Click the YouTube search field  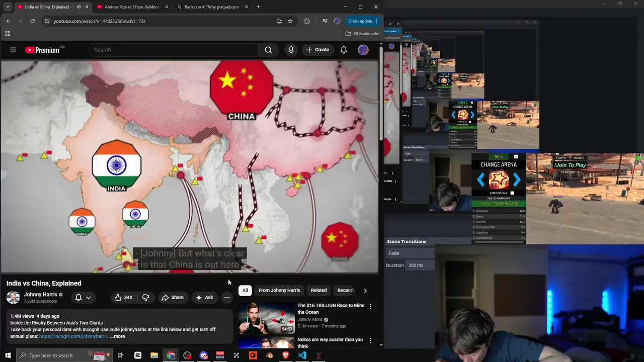(174, 50)
